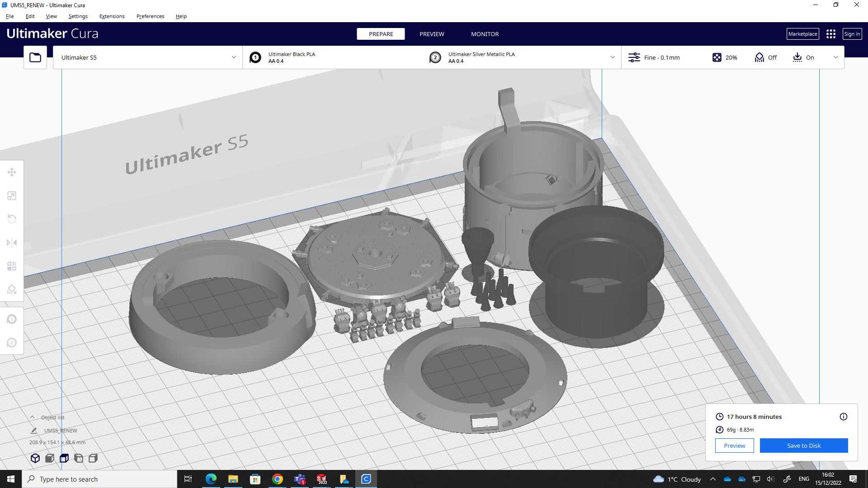868x488 pixels.
Task: Click the Marketplace button
Action: coord(802,34)
